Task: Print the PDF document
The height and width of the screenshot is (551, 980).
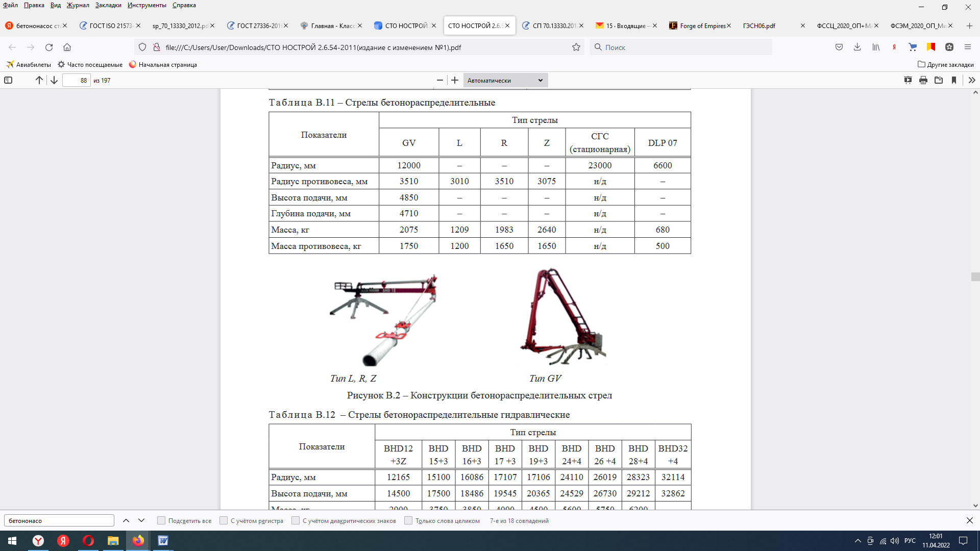Action: (x=923, y=80)
